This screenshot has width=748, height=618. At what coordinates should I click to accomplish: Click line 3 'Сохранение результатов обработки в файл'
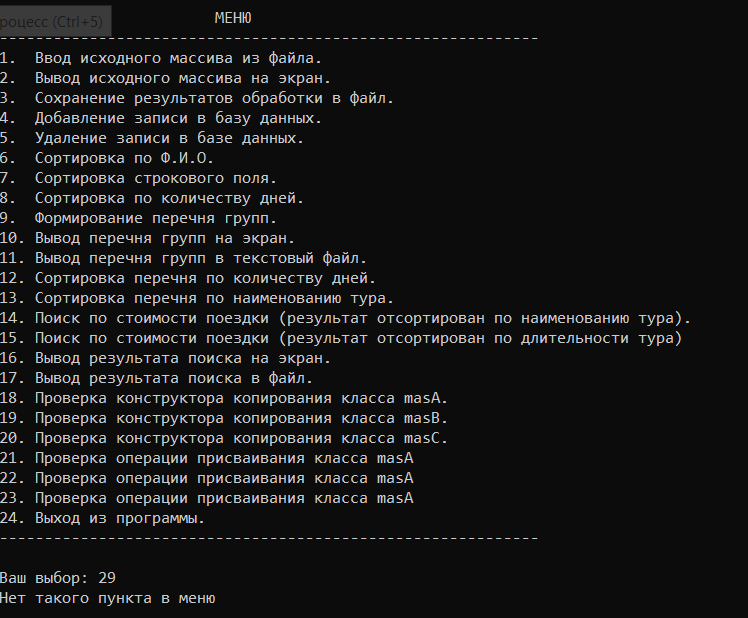pos(197,98)
